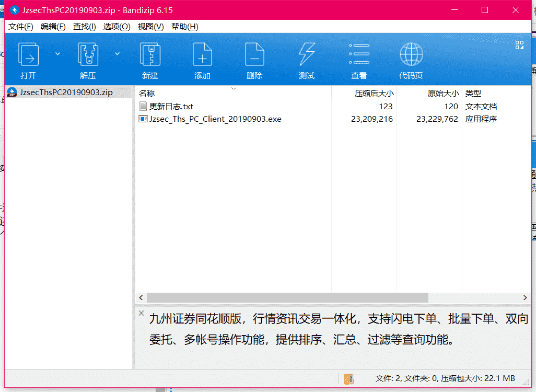The height and width of the screenshot is (392, 536).
Task: Sort by the 原始大小 column header
Action: click(x=443, y=93)
